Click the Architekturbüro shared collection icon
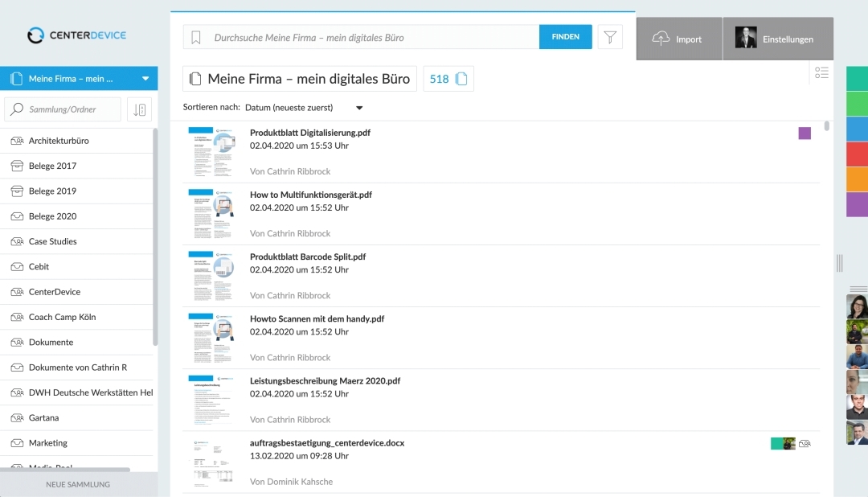 point(17,141)
